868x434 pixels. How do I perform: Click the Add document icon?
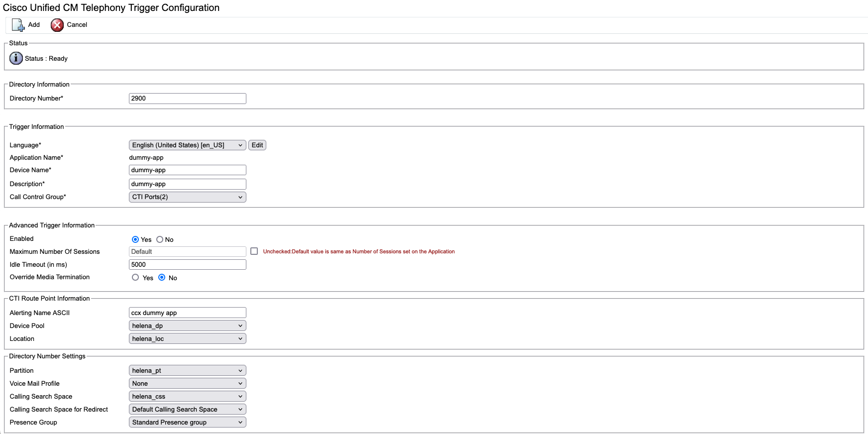coord(18,25)
